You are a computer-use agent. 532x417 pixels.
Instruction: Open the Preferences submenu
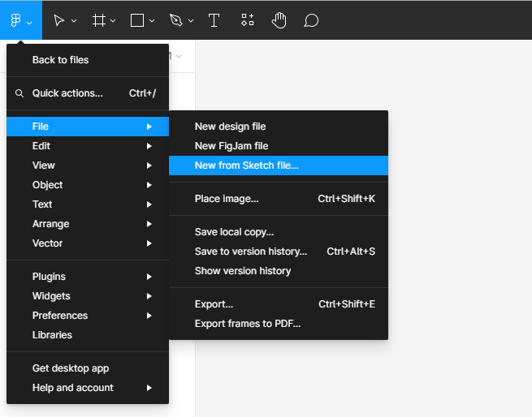(88, 316)
